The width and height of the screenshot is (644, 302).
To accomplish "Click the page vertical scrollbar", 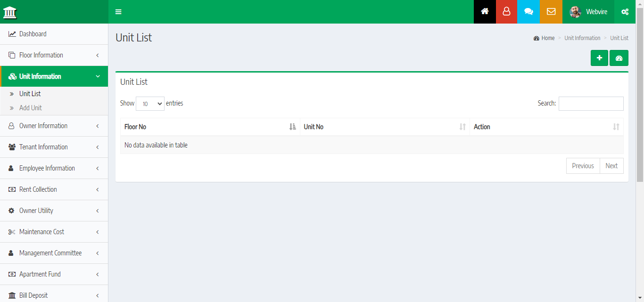I will point(640,94).
